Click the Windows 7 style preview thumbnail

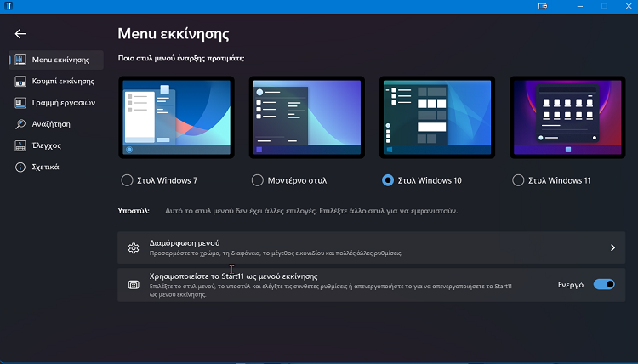(177, 117)
